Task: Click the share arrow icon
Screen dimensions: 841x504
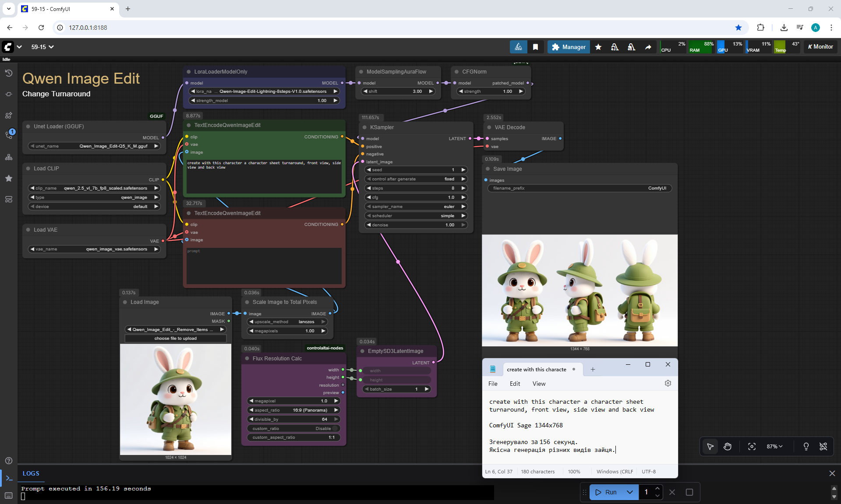Action: [x=648, y=47]
